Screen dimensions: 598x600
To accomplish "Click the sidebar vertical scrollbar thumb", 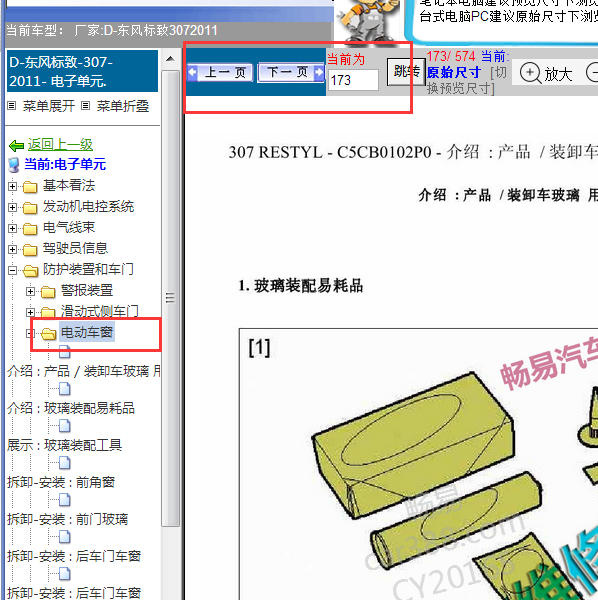I will click(171, 298).
